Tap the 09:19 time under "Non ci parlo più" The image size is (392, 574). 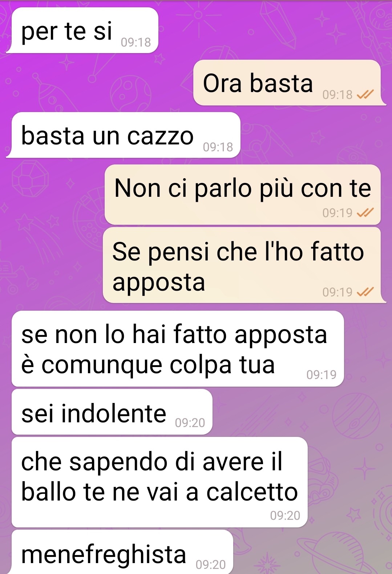click(338, 213)
